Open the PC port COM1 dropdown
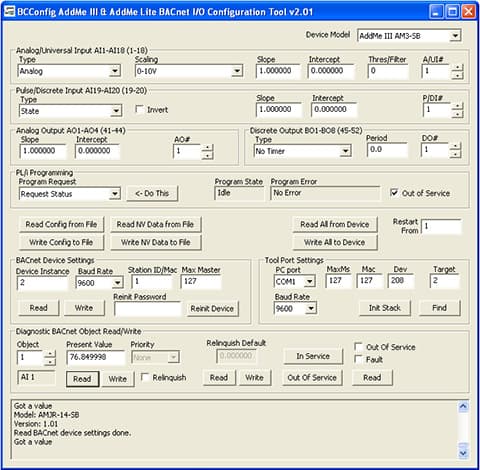480x470 pixels. click(310, 282)
